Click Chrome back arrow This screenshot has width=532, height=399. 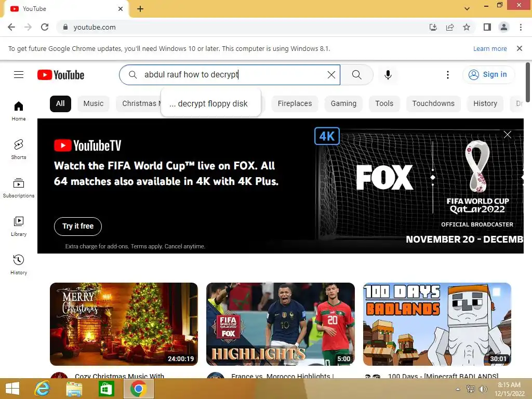tap(11, 27)
